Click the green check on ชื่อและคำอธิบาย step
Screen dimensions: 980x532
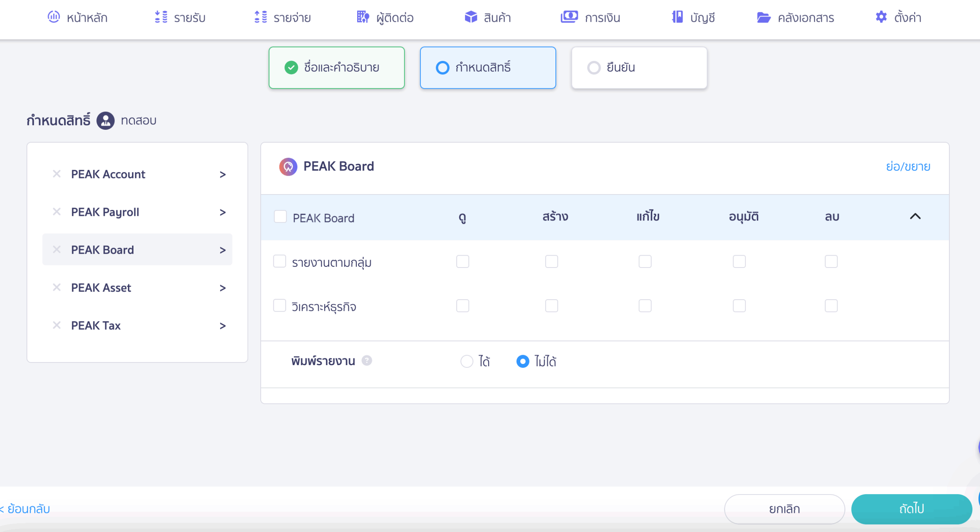[291, 67]
